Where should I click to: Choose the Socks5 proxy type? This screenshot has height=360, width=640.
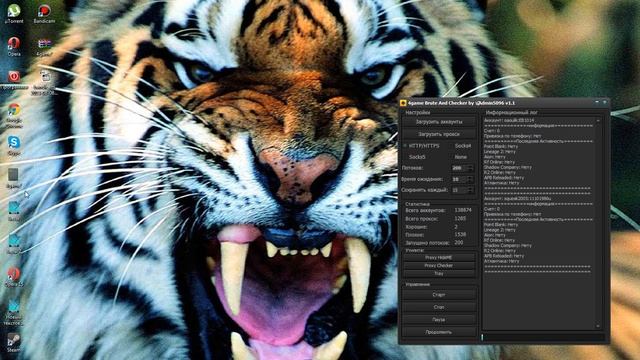415,157
